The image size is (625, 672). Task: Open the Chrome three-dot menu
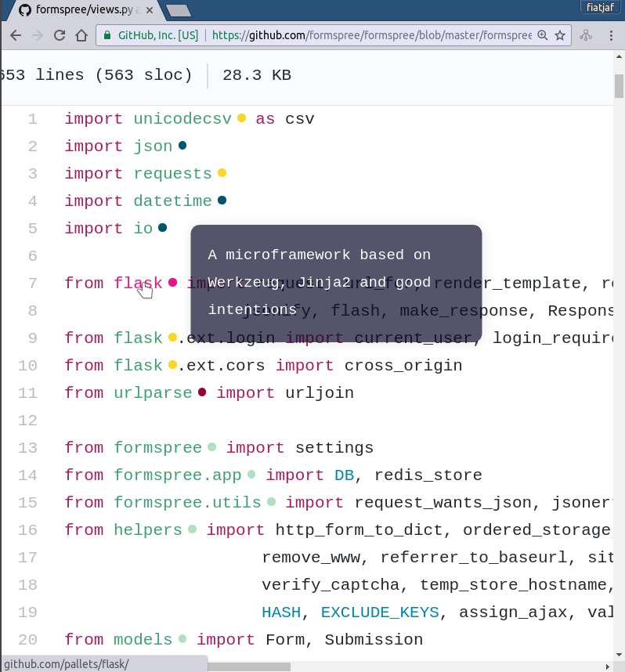click(x=611, y=35)
